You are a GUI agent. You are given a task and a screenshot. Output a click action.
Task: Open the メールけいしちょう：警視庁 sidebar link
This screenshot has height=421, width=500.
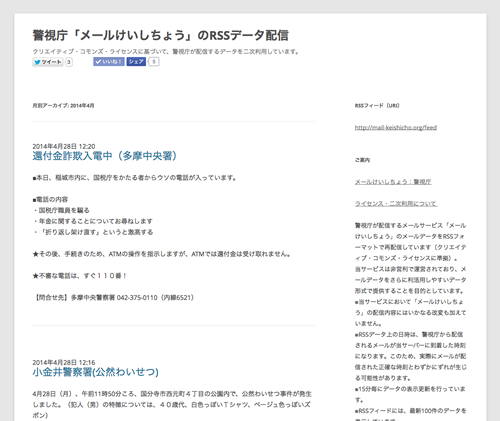pos(393,182)
